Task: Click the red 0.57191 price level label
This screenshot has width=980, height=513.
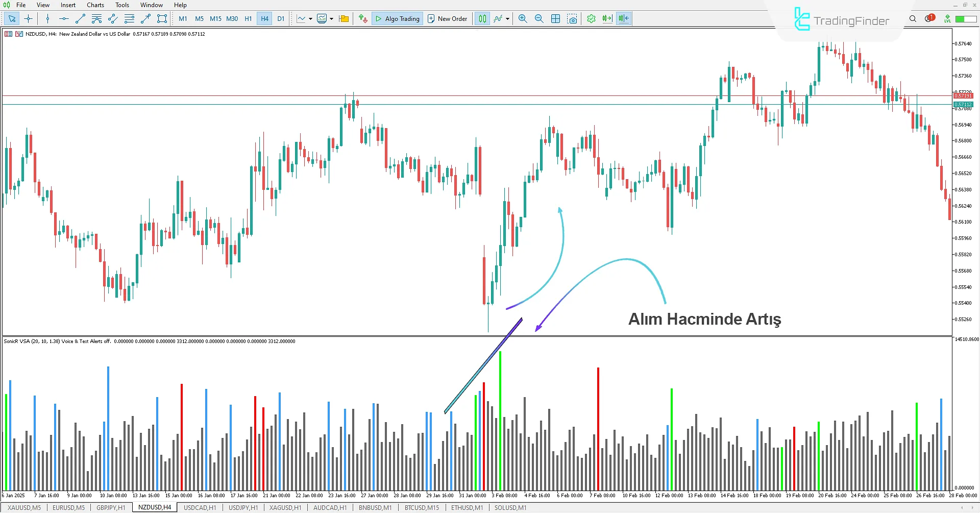Action: pos(963,96)
